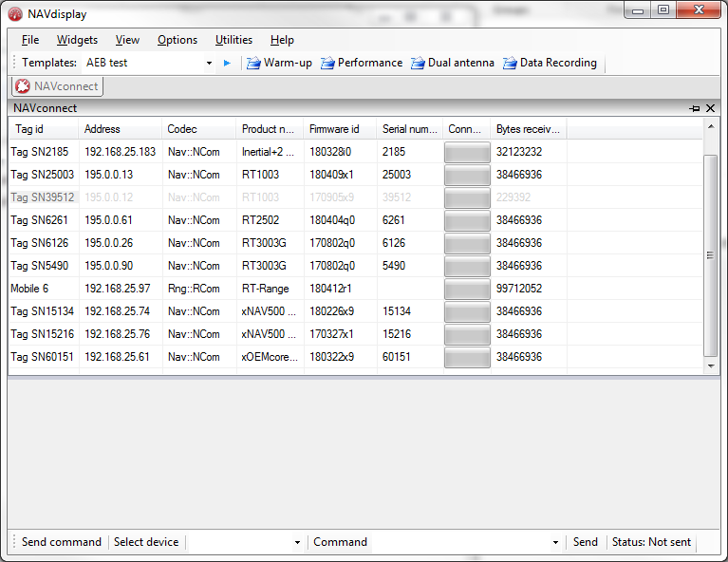Click connection bar for Tag SN15216
Screen dimensions: 728x562
tap(467, 334)
